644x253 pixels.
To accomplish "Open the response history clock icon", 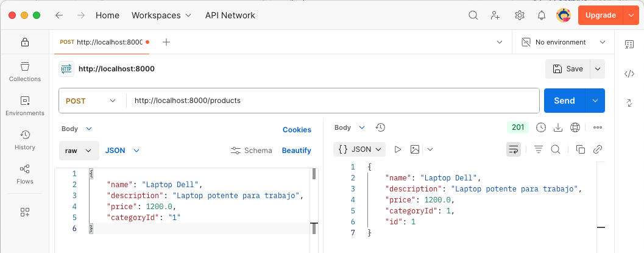I will tap(380, 128).
